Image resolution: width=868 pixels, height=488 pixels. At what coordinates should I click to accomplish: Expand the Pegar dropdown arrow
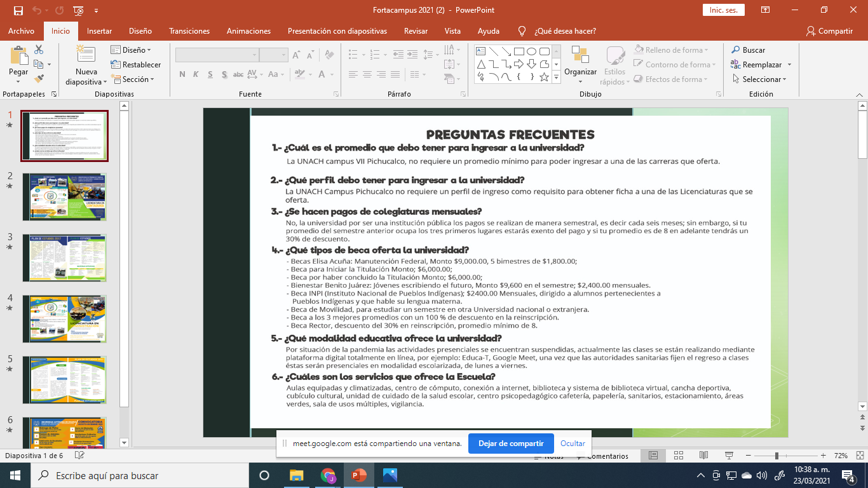coord(18,81)
